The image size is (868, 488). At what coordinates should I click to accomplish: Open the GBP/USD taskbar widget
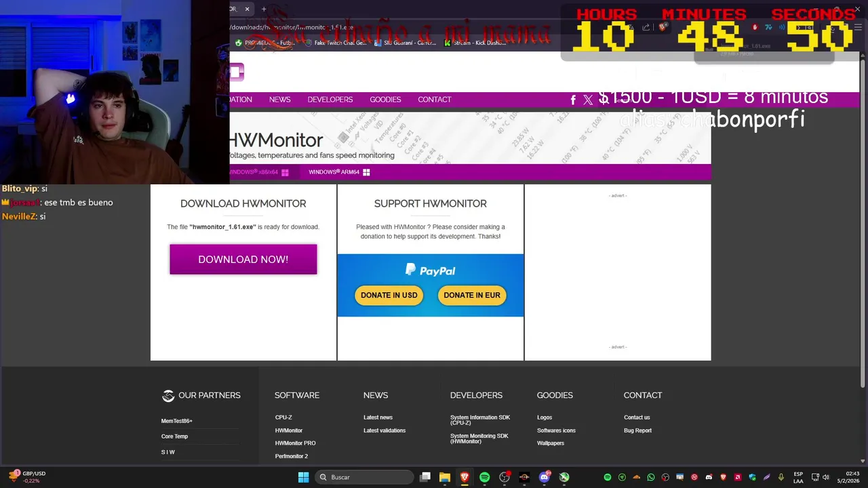pyautogui.click(x=27, y=477)
